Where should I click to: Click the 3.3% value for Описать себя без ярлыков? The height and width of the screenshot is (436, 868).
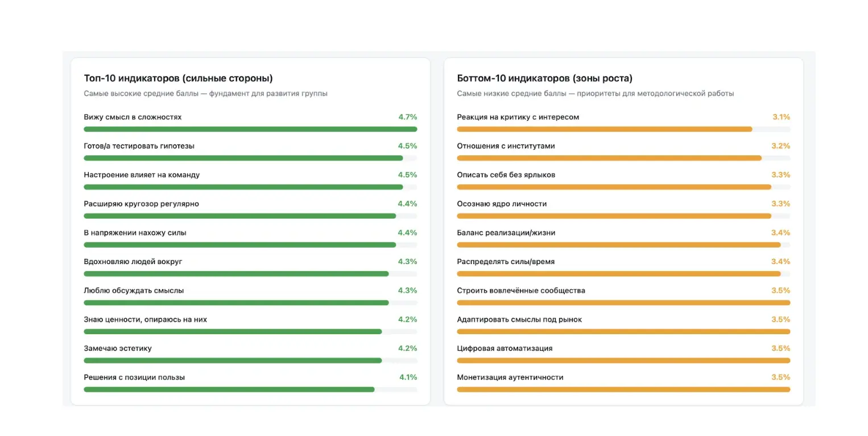tap(780, 175)
